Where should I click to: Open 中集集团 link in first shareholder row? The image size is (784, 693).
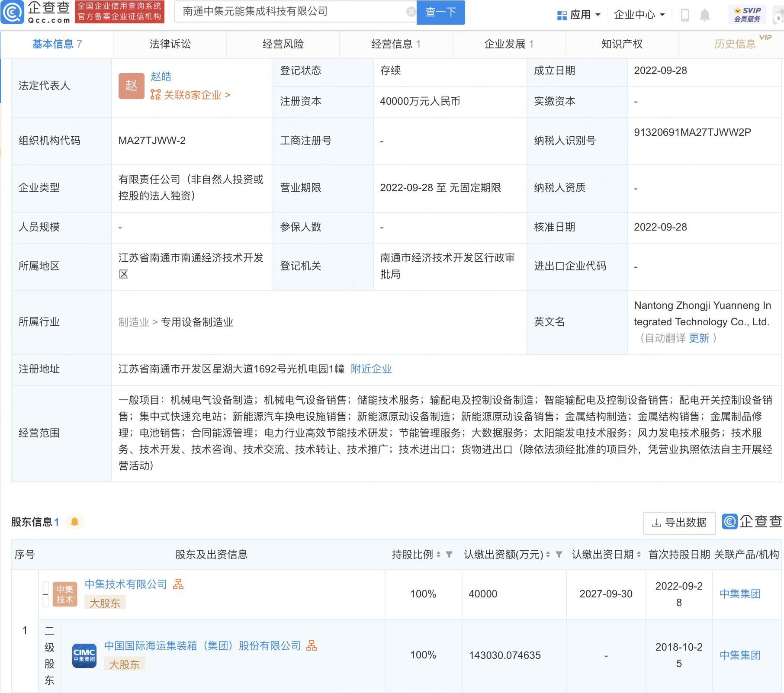coord(740,594)
